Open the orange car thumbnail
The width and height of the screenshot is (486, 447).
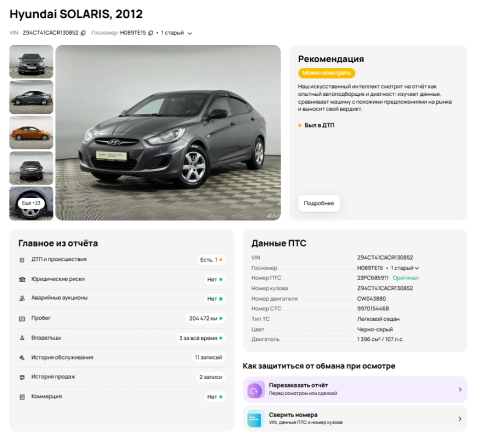point(31,132)
